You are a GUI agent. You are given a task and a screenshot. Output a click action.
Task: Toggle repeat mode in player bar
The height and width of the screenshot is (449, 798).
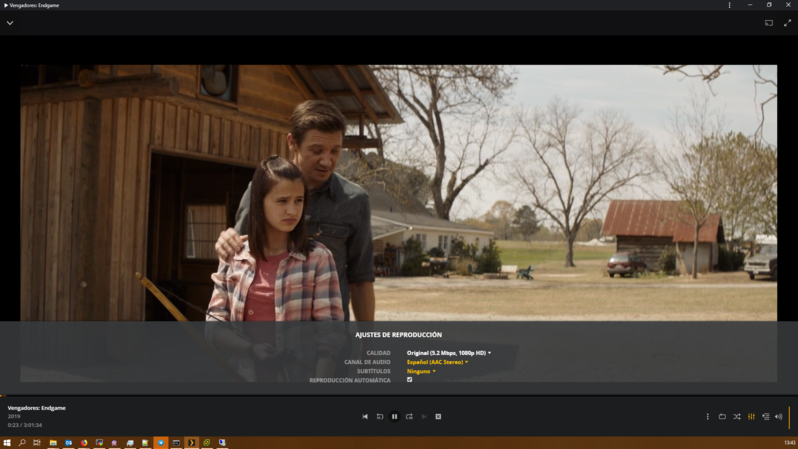(x=722, y=416)
